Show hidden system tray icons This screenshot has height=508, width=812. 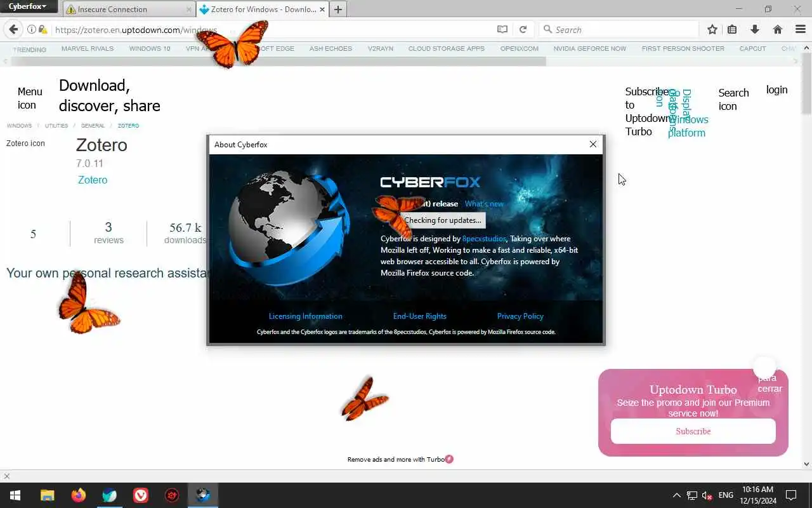point(676,495)
